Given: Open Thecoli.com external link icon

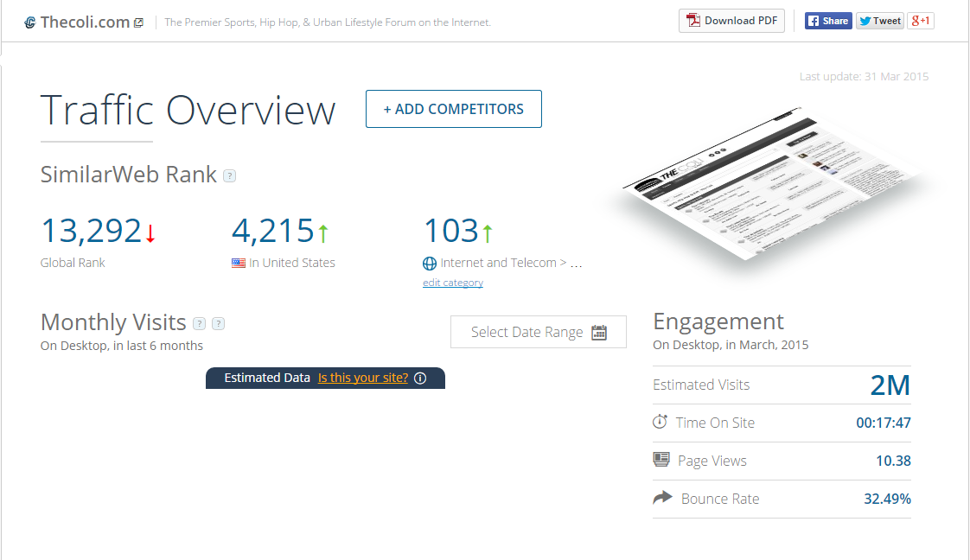Looking at the screenshot, I should pyautogui.click(x=139, y=22).
